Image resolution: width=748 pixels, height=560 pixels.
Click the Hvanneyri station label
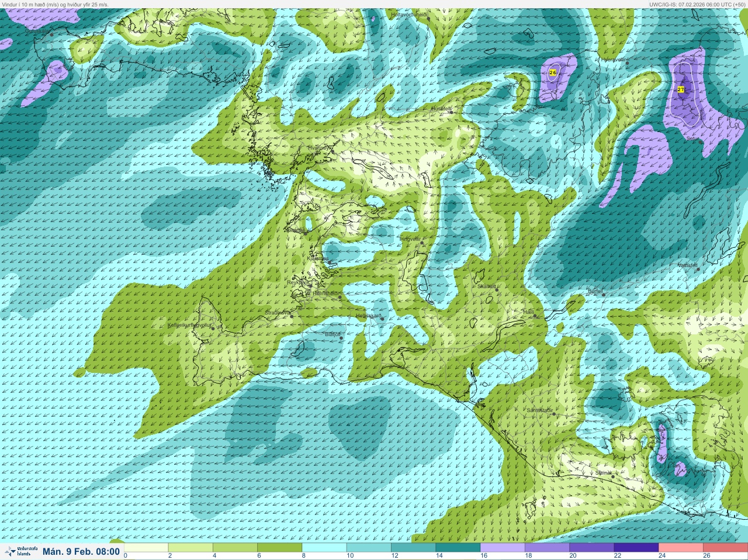tap(319, 148)
